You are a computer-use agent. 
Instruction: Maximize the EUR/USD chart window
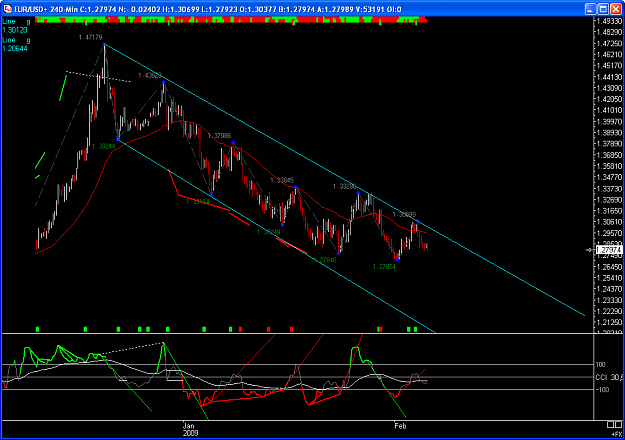click(603, 9)
